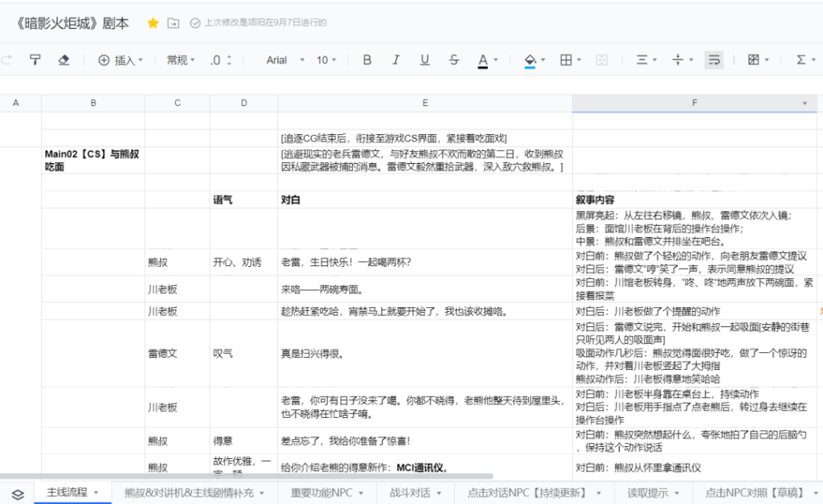Open fill color dropdown arrow

click(543, 60)
